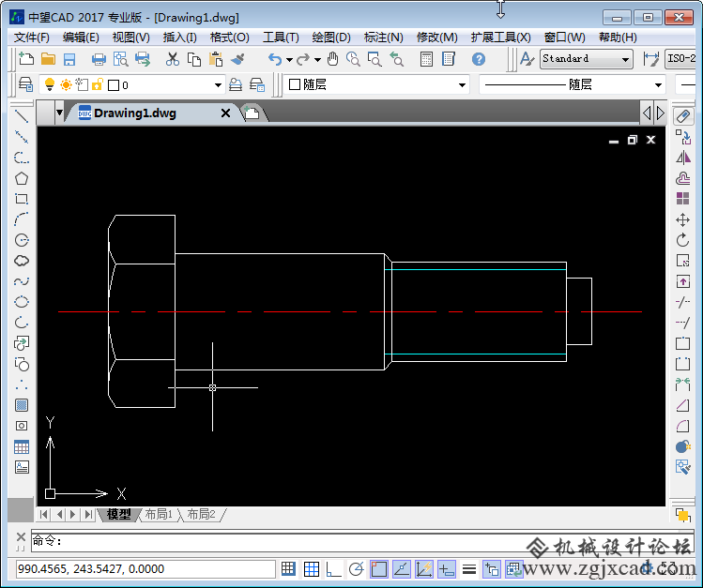Toggle Snap mode in status bar
Image resolution: width=703 pixels, height=588 pixels.
click(x=288, y=569)
